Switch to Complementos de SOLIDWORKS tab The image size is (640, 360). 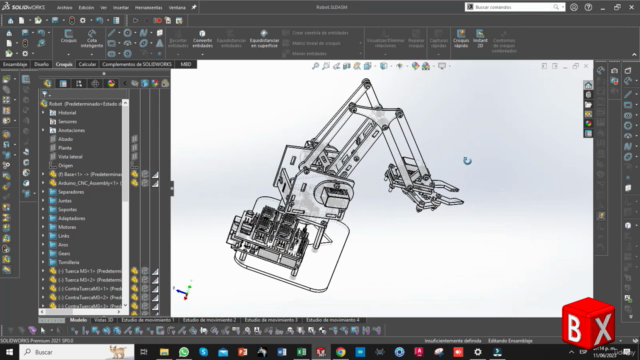(137, 64)
